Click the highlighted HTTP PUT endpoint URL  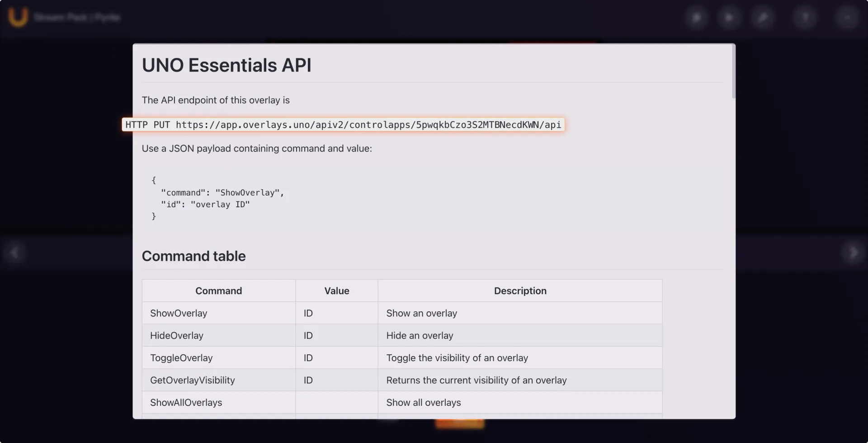[343, 124]
